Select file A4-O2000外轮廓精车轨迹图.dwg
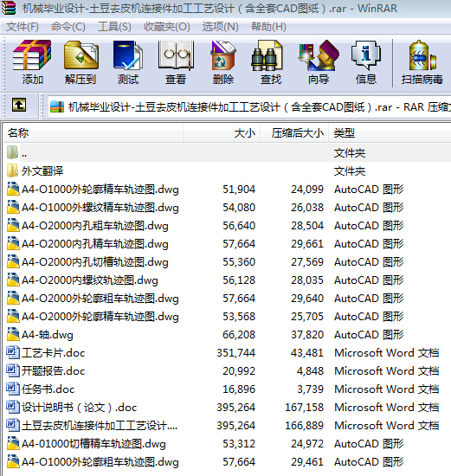The image size is (451, 476). coord(100,317)
